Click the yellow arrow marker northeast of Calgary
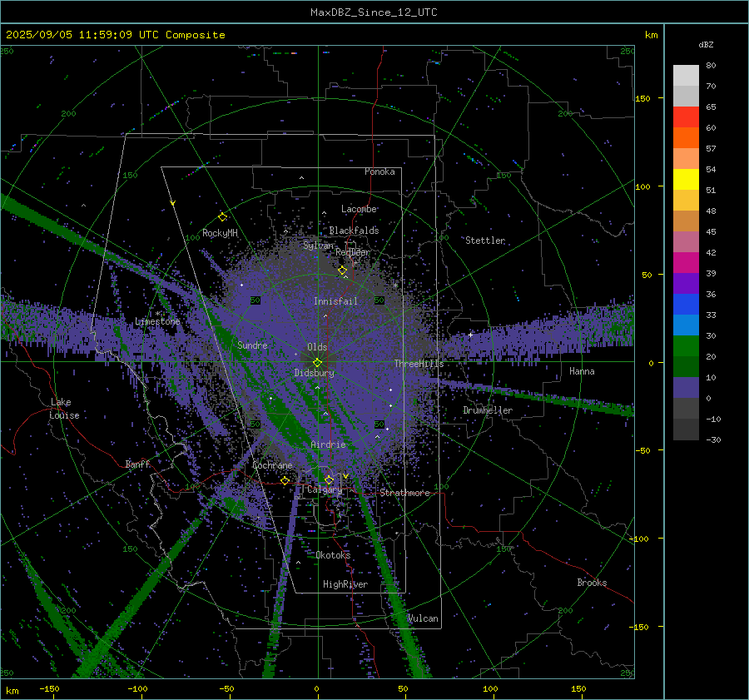The width and height of the screenshot is (749, 700). pyautogui.click(x=345, y=476)
